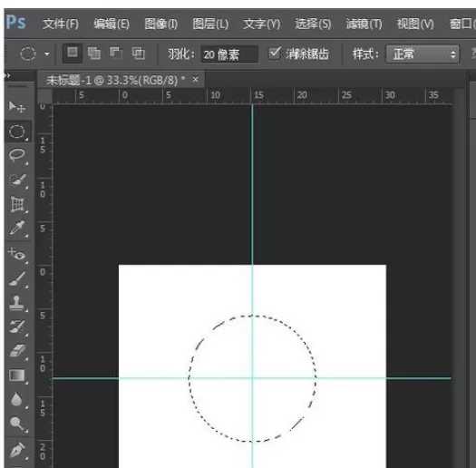The height and width of the screenshot is (468, 476).
Task: Choose the Quick Selection tool
Action: [x=16, y=180]
